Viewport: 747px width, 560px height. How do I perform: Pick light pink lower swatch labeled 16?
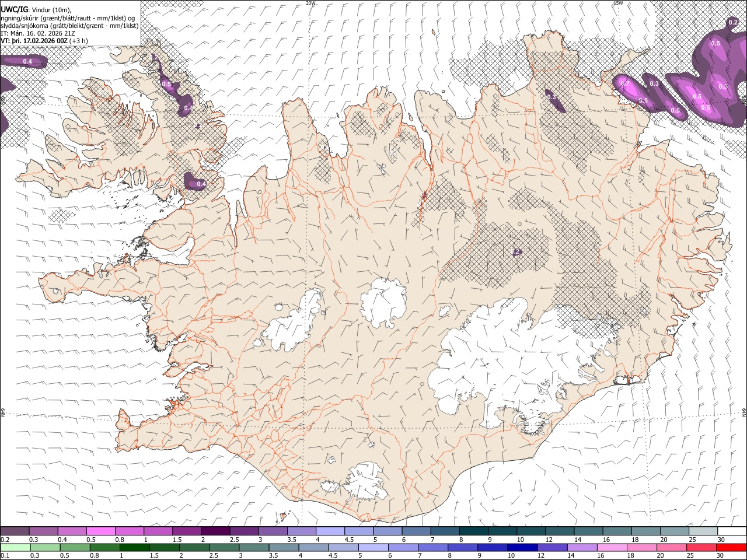(612, 547)
